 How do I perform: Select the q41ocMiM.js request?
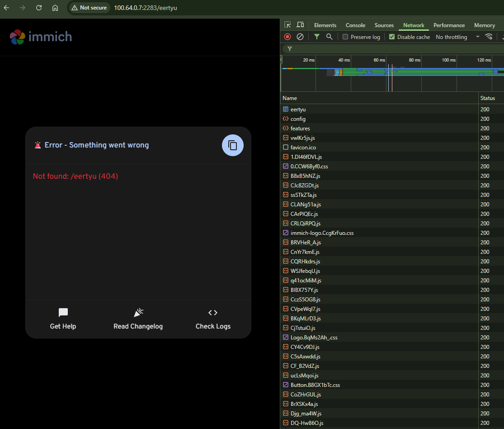[392, 280]
